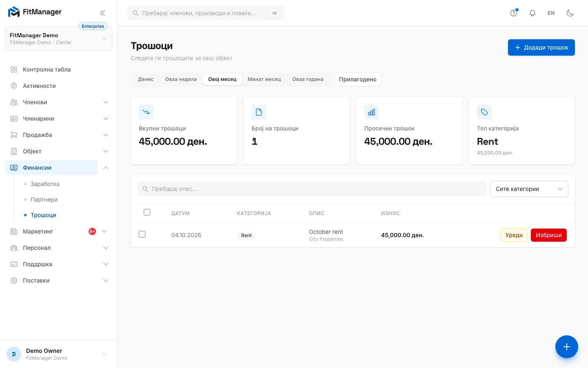The height and width of the screenshot is (368, 588).
Task: Select the Денес period tab
Action: click(x=146, y=79)
